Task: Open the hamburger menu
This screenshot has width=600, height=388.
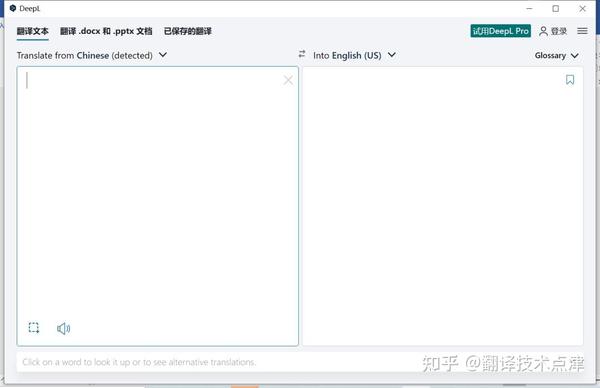Action: click(x=582, y=31)
